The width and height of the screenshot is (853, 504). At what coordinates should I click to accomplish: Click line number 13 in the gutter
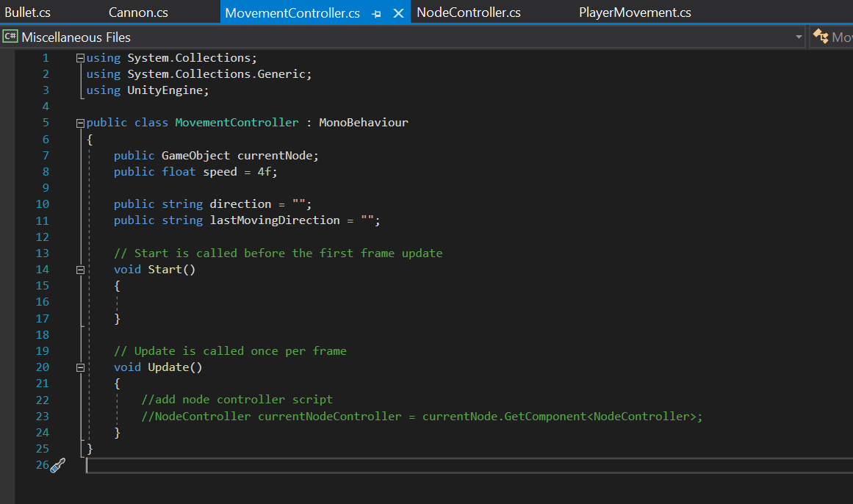[x=43, y=253]
